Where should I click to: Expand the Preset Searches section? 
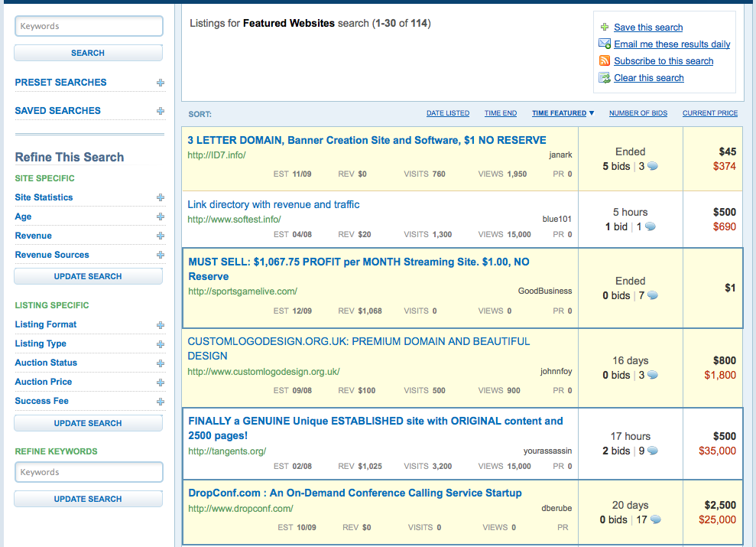point(161,83)
